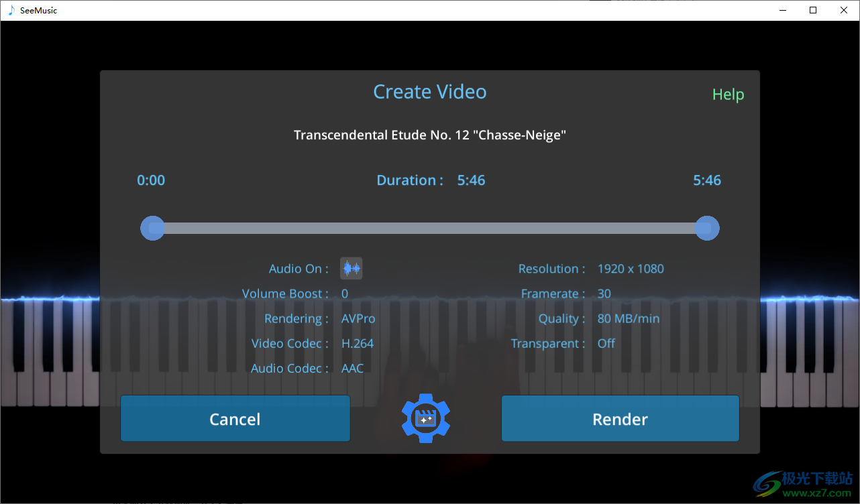Viewport: 860px width, 504px height.
Task: Click the Duration range slider track
Action: coord(429,228)
